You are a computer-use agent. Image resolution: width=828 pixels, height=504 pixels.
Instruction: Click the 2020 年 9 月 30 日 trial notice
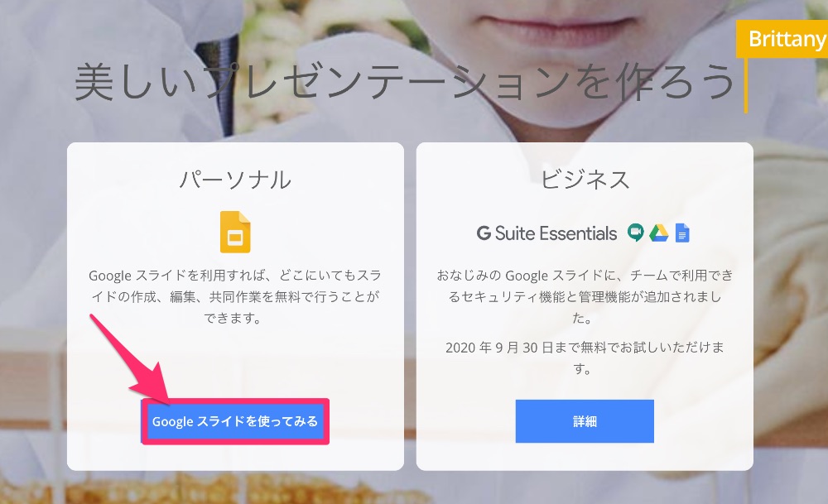(x=585, y=358)
